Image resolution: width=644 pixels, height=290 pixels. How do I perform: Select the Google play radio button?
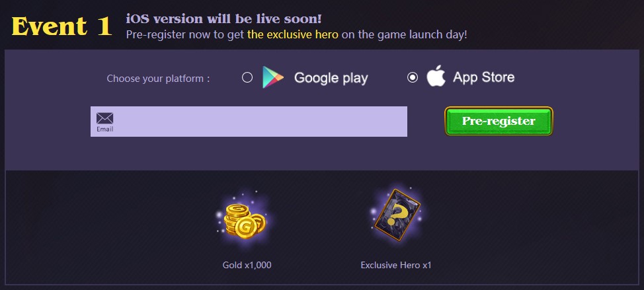pos(247,77)
